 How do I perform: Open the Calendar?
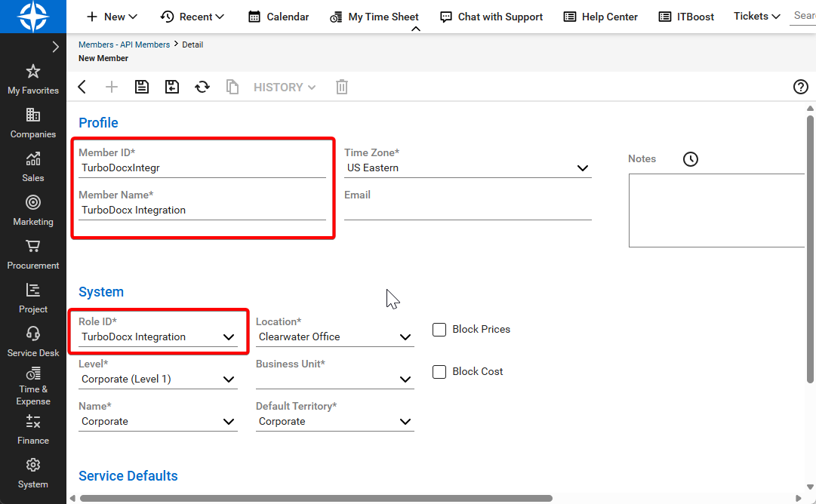click(x=279, y=17)
